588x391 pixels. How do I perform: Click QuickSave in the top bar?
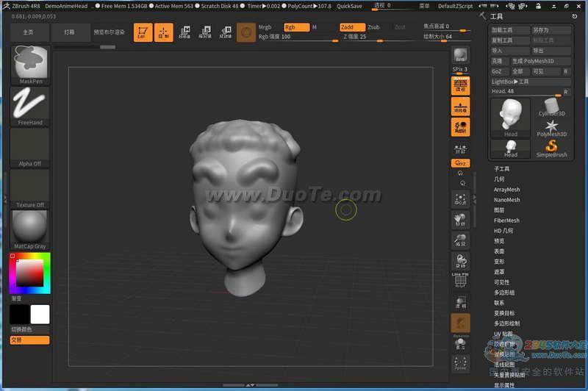click(x=350, y=6)
